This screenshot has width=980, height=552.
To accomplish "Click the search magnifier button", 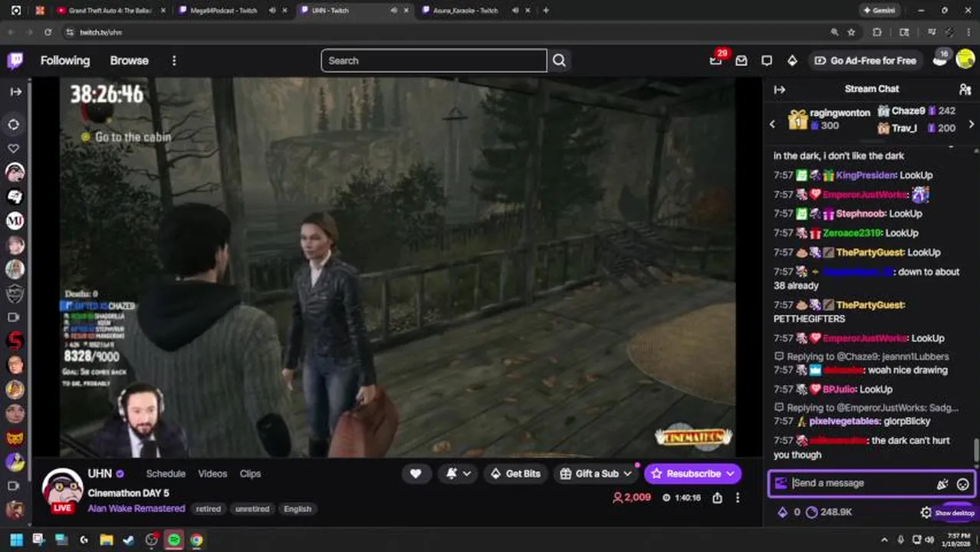I will click(559, 61).
